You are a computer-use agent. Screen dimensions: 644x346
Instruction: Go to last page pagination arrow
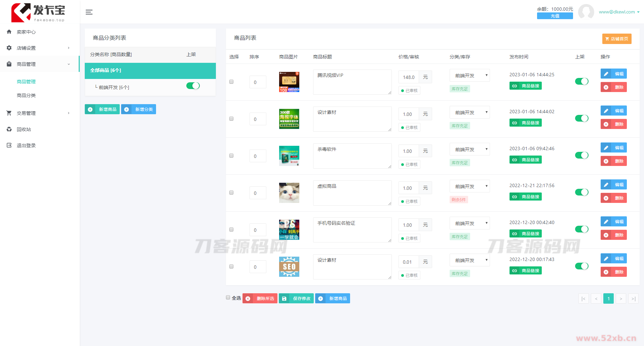click(633, 299)
